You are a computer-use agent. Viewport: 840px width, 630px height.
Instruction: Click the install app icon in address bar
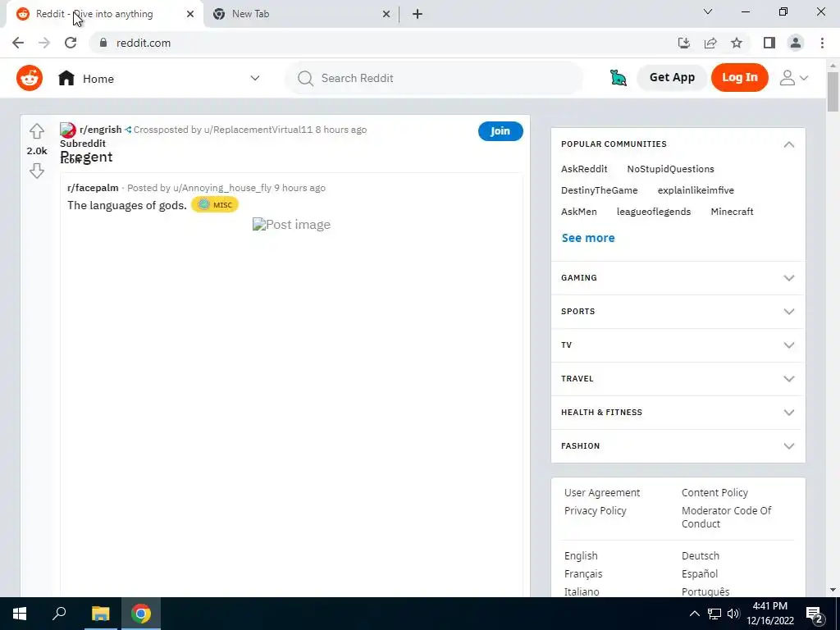[x=683, y=43]
